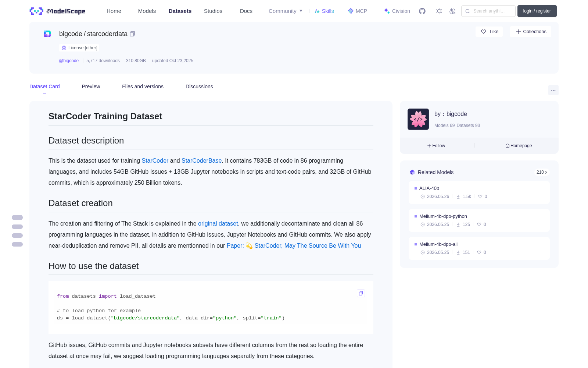The width and height of the screenshot is (588, 368).
Task: Jump to first outline section marker
Action: pos(17,217)
